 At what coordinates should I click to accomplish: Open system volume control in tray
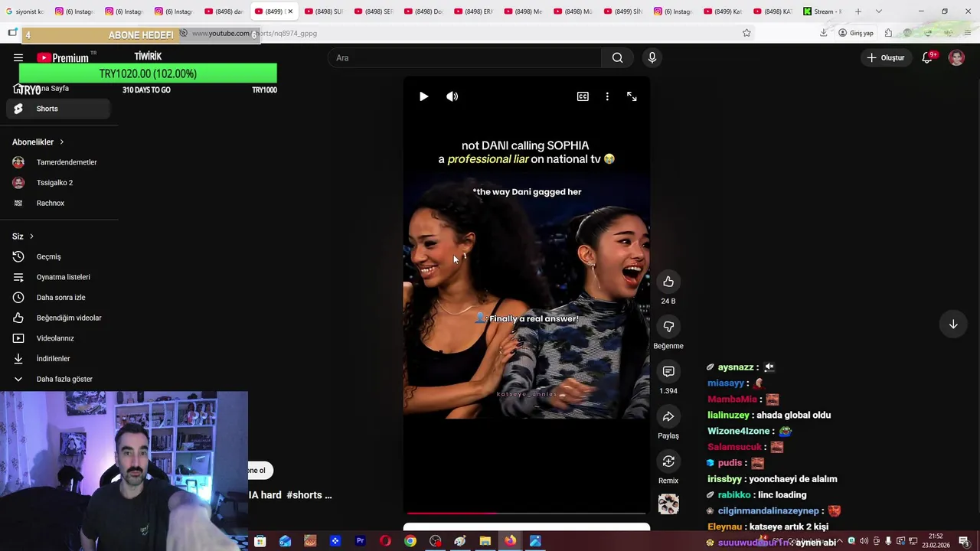click(x=864, y=541)
